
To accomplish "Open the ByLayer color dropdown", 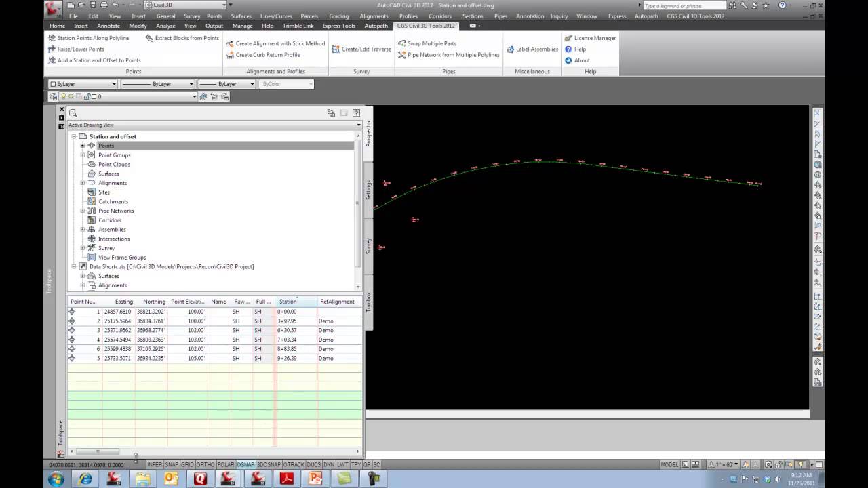I will pyautogui.click(x=83, y=84).
